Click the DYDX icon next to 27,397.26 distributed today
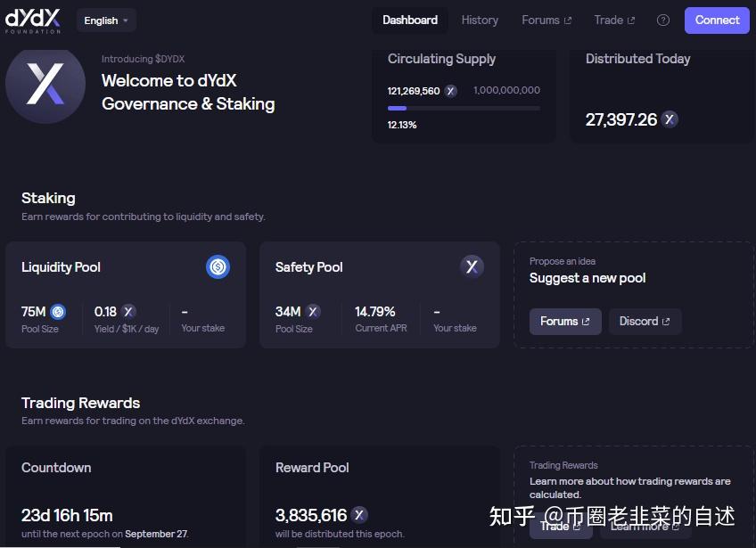The height and width of the screenshot is (548, 756). tap(669, 119)
